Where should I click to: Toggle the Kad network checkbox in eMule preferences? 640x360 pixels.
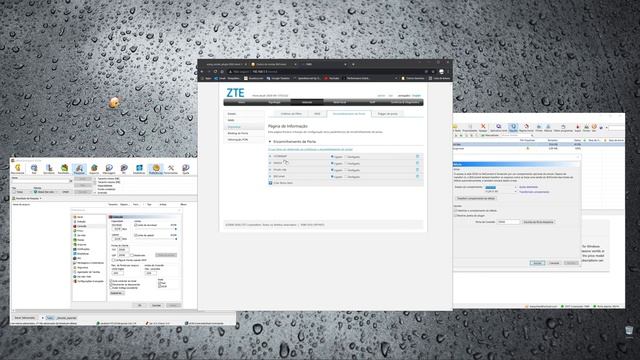coord(160,283)
